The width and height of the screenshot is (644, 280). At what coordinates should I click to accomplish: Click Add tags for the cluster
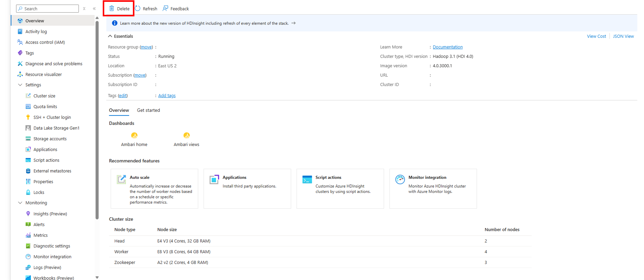click(x=167, y=95)
